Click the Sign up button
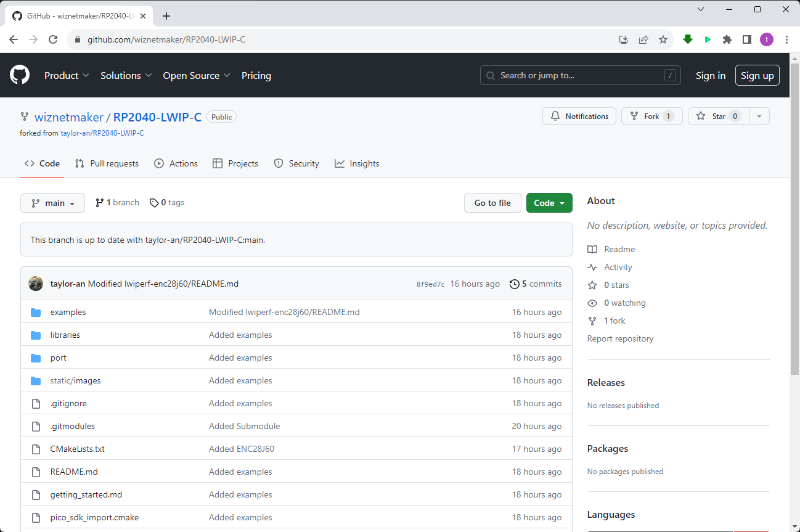 757,75
